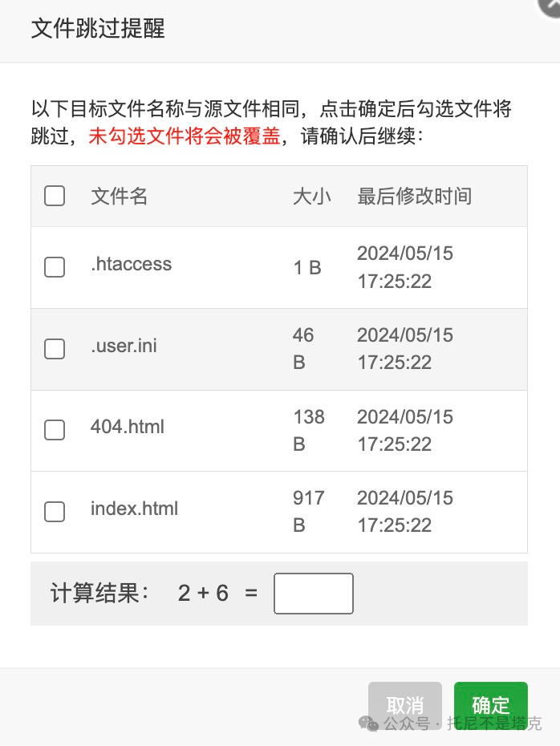
Task: Click the 404.html file name
Action: click(x=128, y=427)
